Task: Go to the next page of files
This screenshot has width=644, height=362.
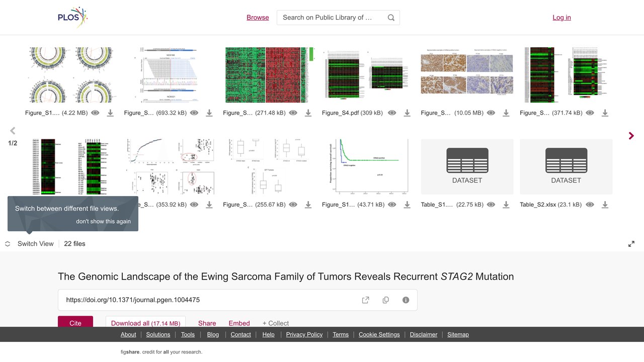Action: [x=631, y=136]
